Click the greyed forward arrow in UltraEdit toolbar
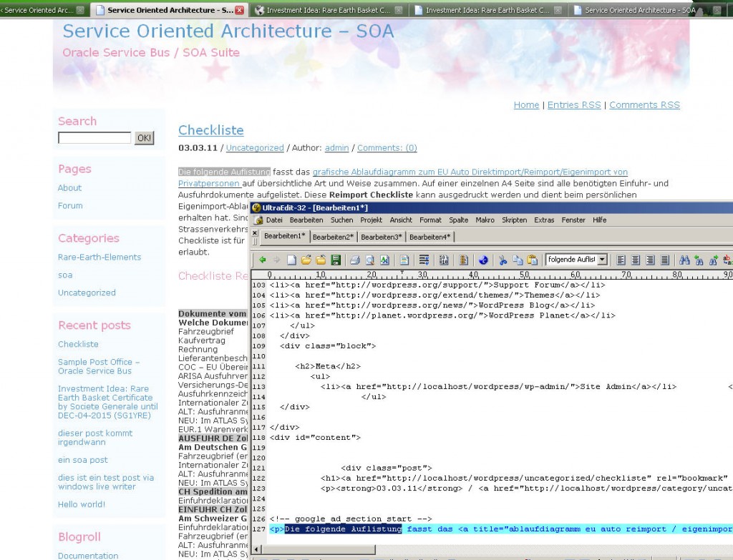 pos(277,260)
